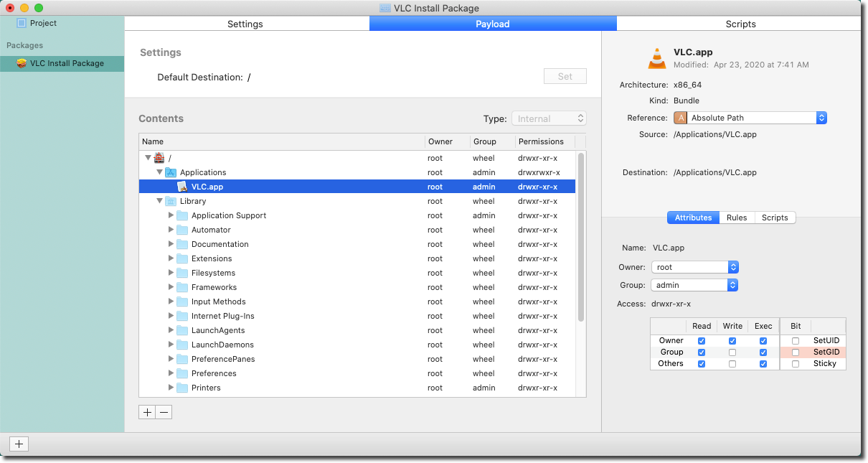The width and height of the screenshot is (868, 463).
Task: Select the Attributes segment tab
Action: point(694,218)
